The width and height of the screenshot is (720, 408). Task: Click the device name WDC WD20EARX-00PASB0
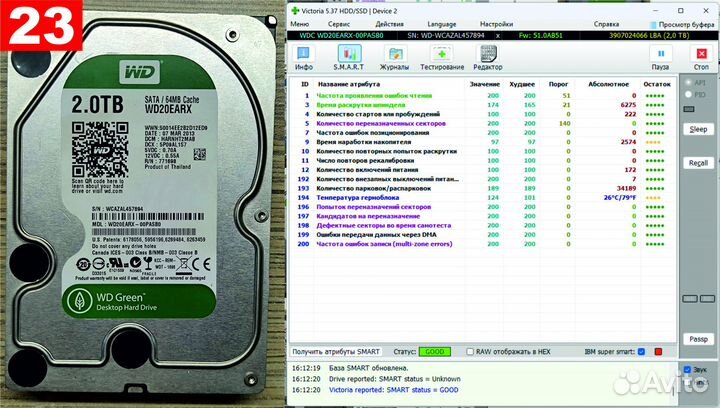coord(341,35)
